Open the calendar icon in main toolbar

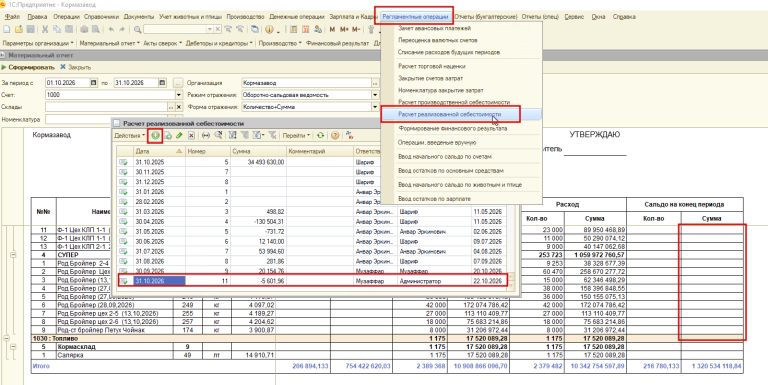(306, 29)
